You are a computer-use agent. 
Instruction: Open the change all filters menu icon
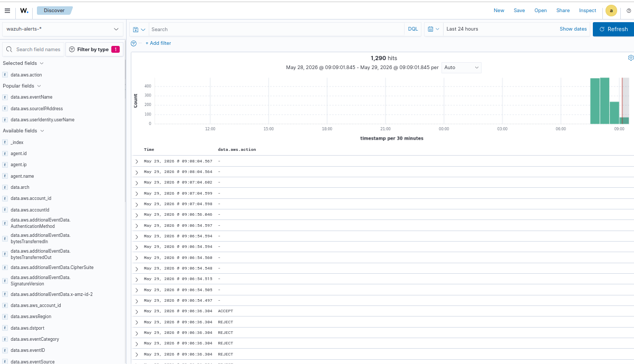coord(133,43)
